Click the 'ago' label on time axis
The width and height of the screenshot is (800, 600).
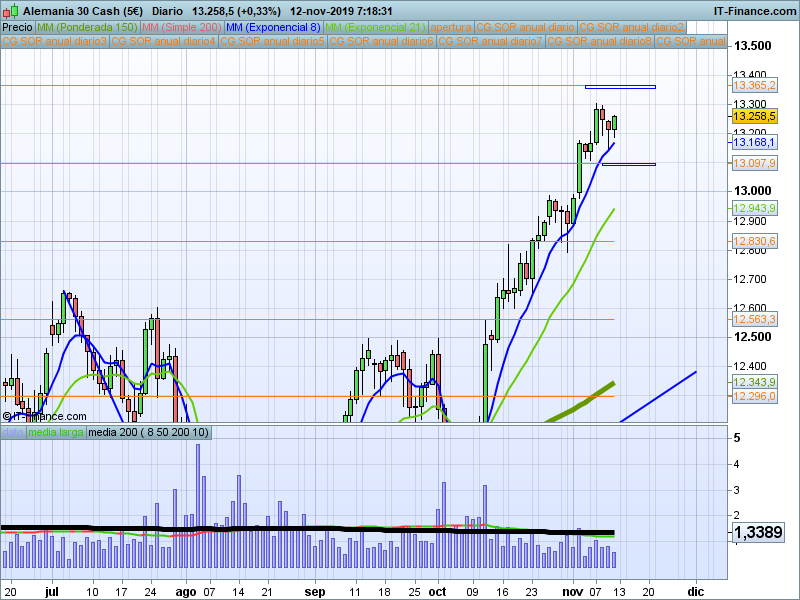point(186,592)
